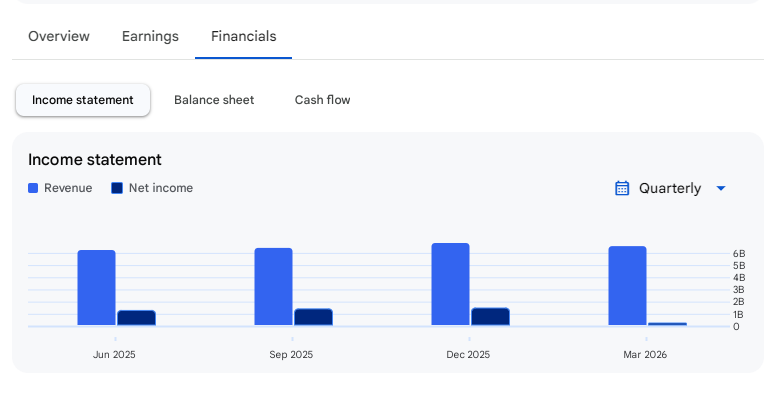This screenshot has height=393, width=783.
Task: Open the Quarterly period dropdown
Action: [x=671, y=188]
